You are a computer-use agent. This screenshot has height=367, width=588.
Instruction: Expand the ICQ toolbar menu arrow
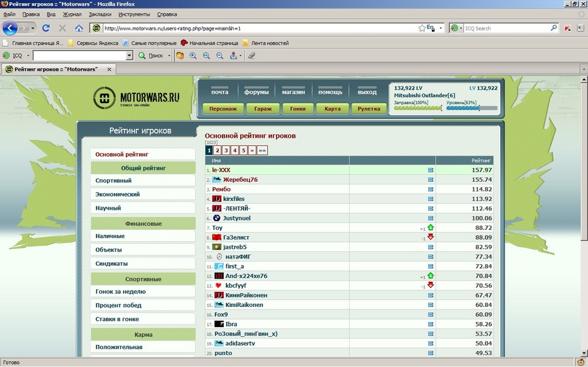(28, 56)
